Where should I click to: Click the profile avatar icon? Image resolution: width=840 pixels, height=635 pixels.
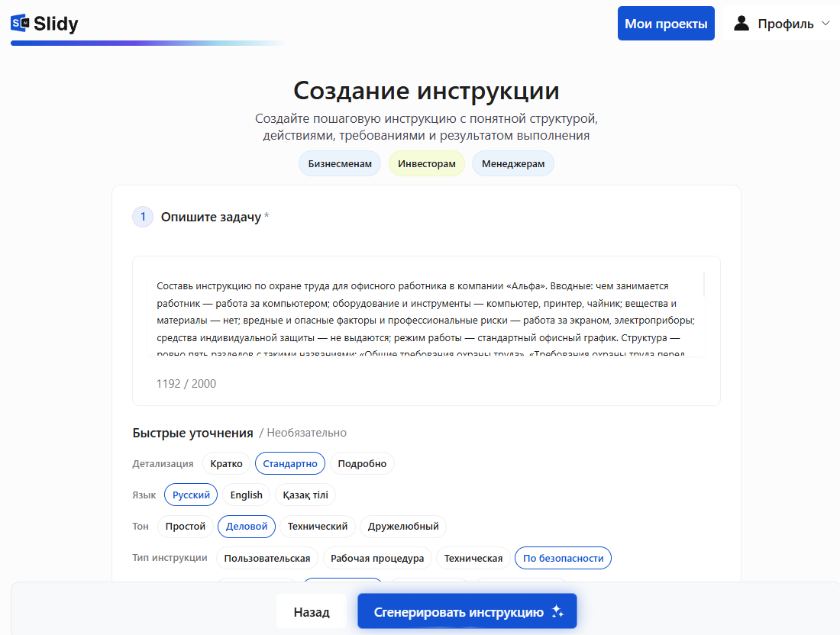point(741,23)
